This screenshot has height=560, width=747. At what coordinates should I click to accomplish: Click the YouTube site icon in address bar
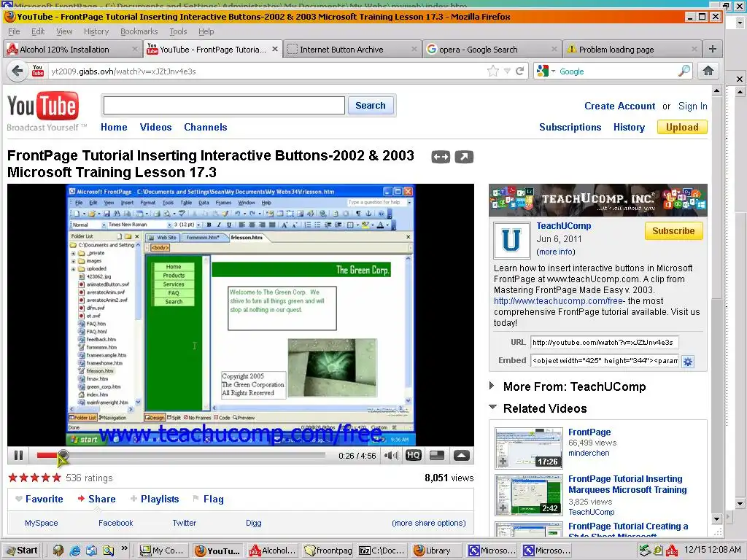38,71
